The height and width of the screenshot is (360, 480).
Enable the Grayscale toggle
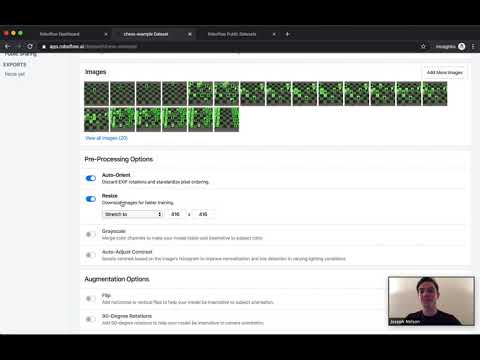90,234
